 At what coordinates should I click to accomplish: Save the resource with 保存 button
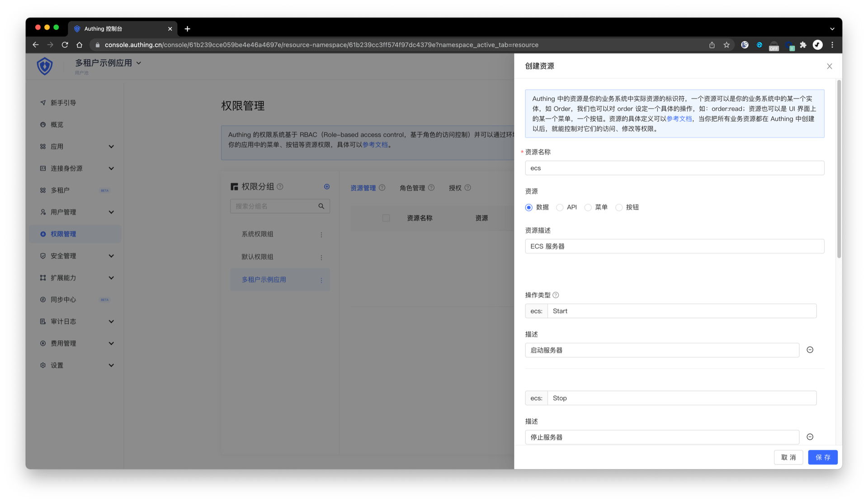click(822, 457)
